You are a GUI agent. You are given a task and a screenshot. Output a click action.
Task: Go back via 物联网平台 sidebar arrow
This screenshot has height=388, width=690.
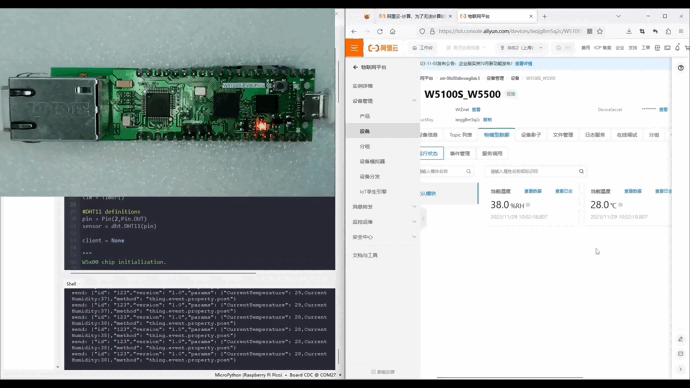[x=355, y=67]
